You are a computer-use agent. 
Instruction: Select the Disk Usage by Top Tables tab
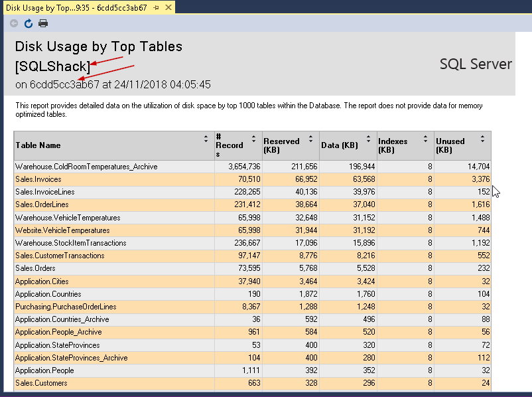pyautogui.click(x=76, y=7)
